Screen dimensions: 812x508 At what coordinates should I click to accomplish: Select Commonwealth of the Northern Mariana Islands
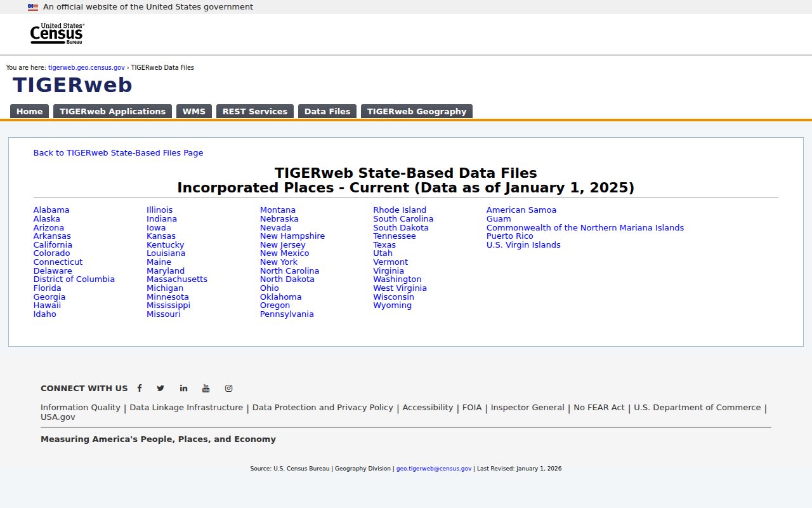click(585, 228)
